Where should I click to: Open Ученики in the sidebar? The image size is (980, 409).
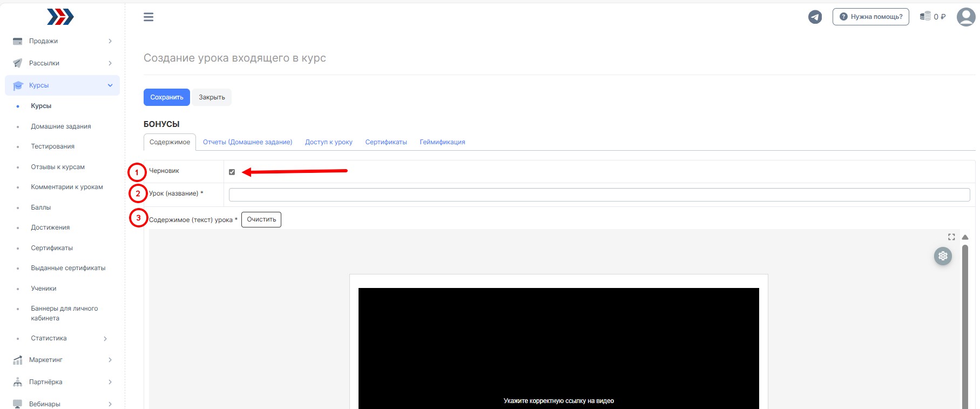coord(44,289)
